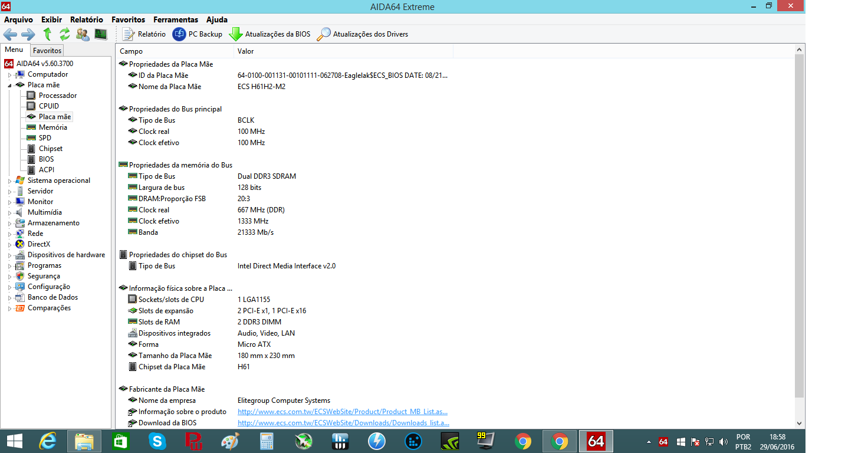Open the Favoritos menu in the menu bar
Viewport: 868px width, 453px height.
point(128,19)
